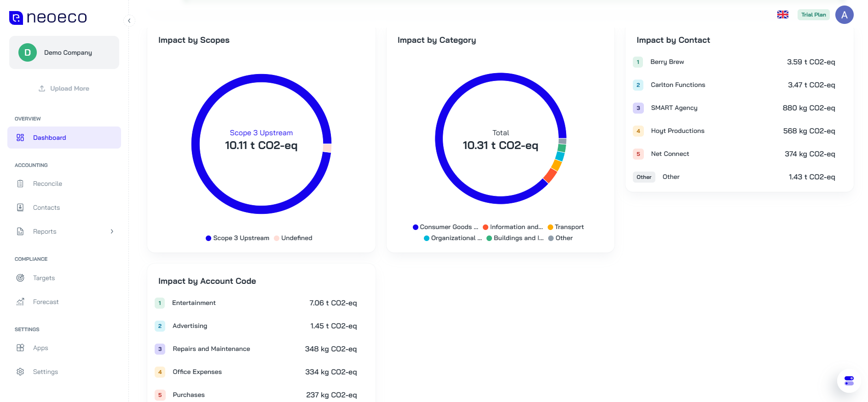Image resolution: width=868 pixels, height=402 pixels.
Task: Select the Purchases account code row
Action: [261, 395]
